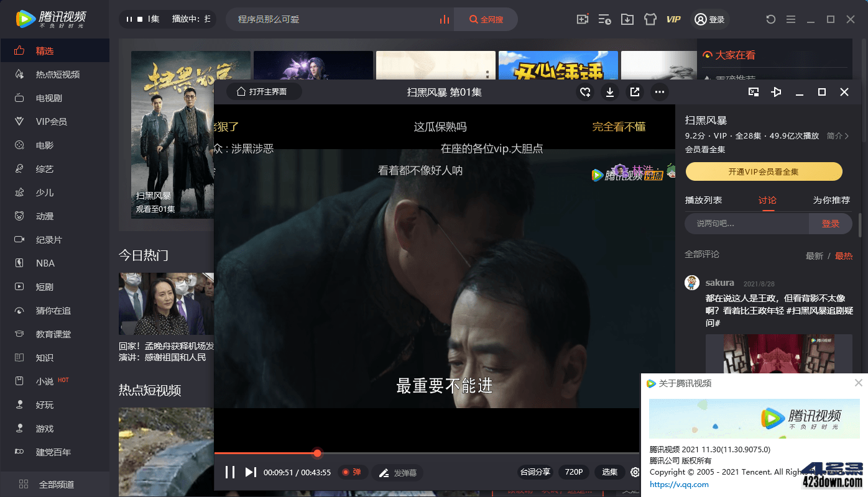Image resolution: width=868 pixels, height=497 pixels.
Task: Open 纪录片 channel in sidebar
Action: (55, 240)
